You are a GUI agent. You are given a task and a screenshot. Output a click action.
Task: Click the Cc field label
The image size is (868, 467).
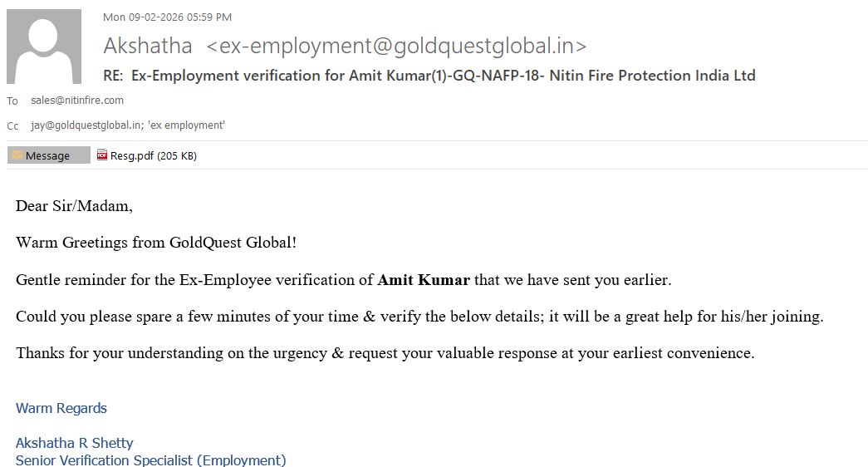[x=12, y=126]
